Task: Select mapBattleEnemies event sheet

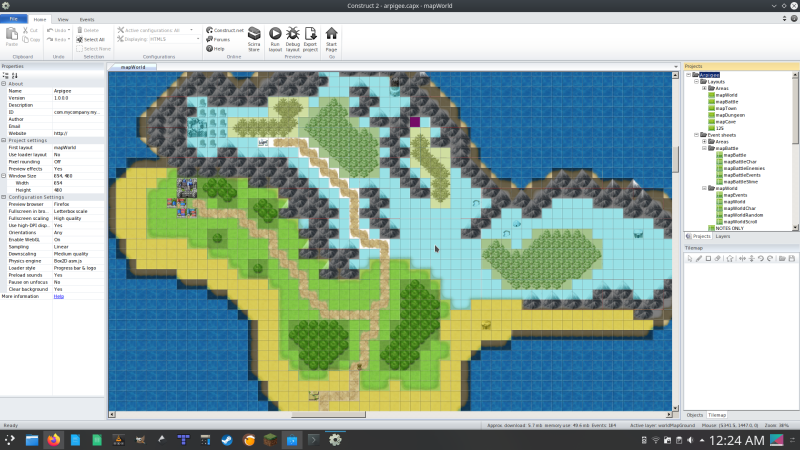Action: point(744,168)
